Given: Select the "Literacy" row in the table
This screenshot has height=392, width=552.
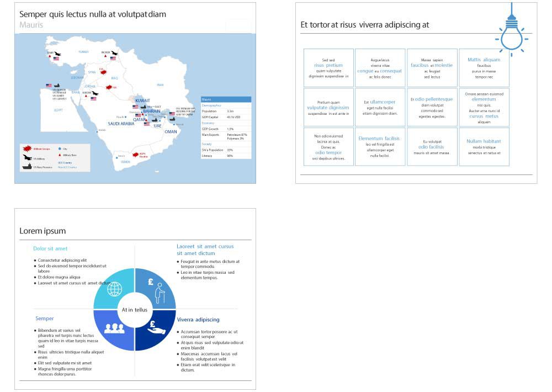Looking at the screenshot, I should 226,156.
